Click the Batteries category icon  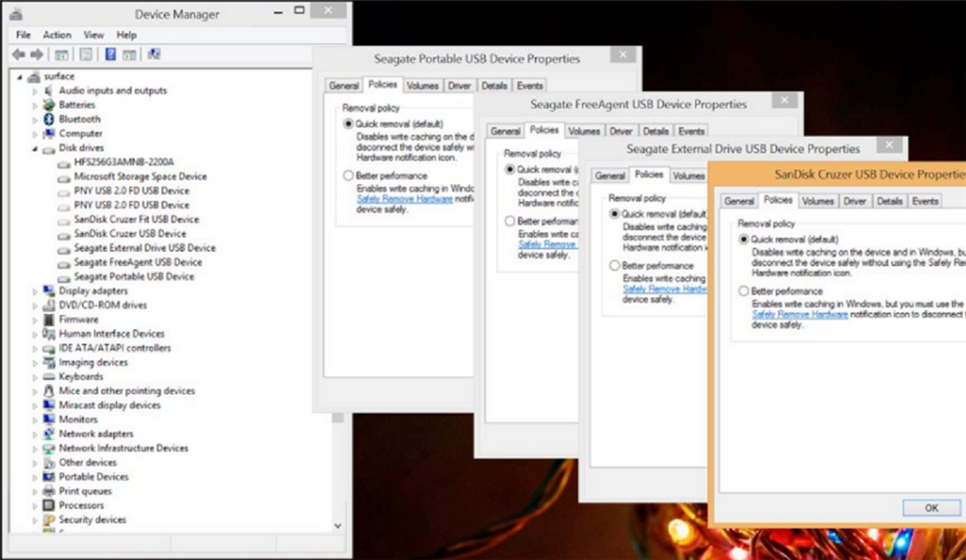pos(49,106)
